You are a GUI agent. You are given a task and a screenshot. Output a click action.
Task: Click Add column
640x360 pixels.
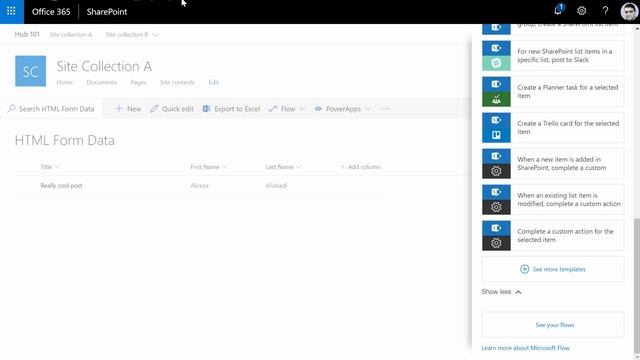(360, 167)
